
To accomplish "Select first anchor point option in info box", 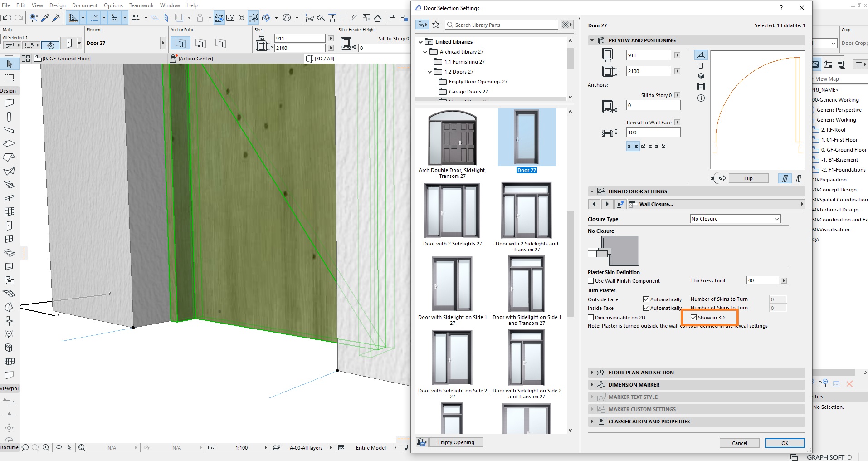I will 180,43.
